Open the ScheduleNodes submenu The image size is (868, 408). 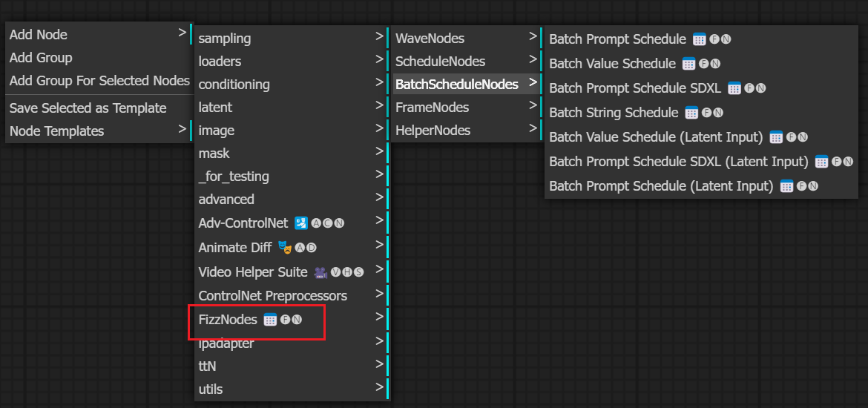[440, 62]
